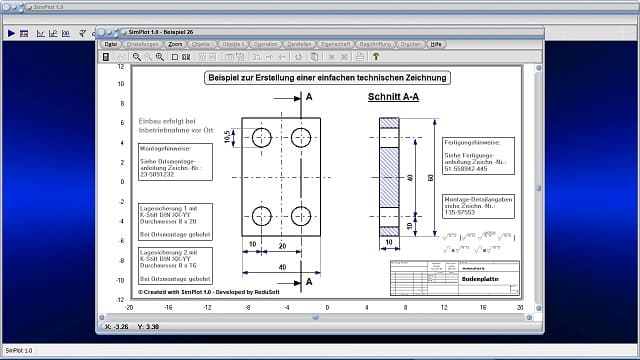Click the green funnel icon in main toolbar

coord(82,33)
